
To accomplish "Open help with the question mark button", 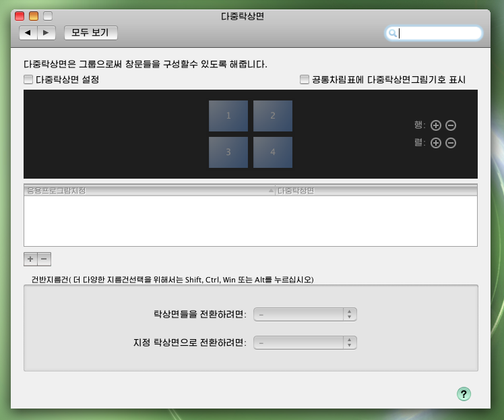I will pos(464,394).
